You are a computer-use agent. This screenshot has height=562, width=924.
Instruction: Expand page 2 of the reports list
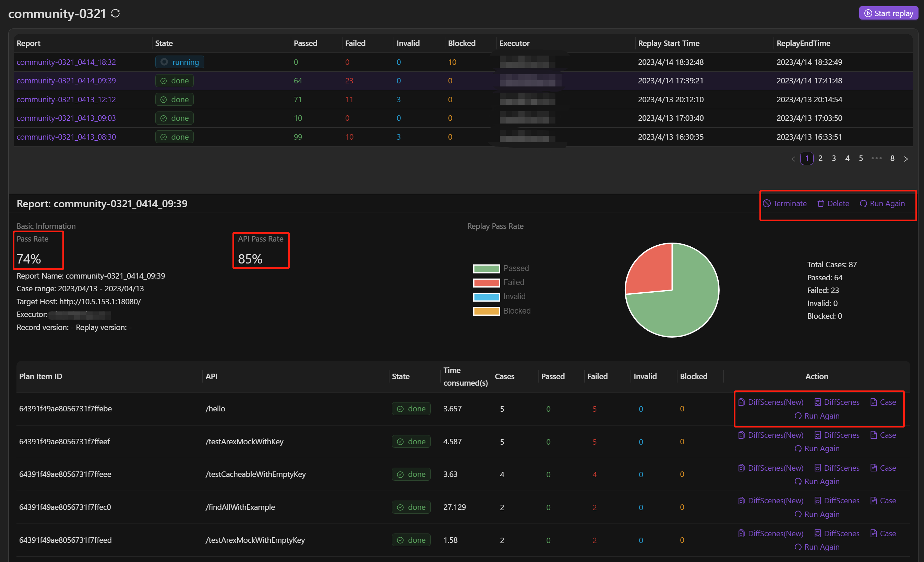(820, 159)
